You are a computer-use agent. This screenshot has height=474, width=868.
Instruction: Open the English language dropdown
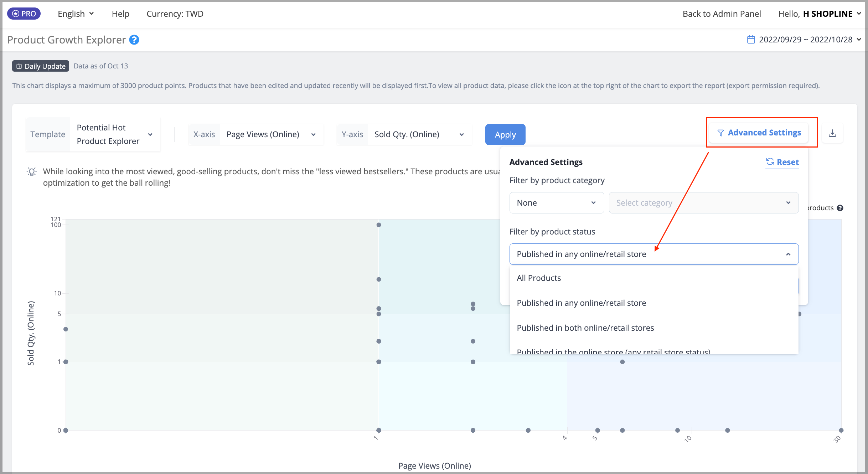pos(76,14)
